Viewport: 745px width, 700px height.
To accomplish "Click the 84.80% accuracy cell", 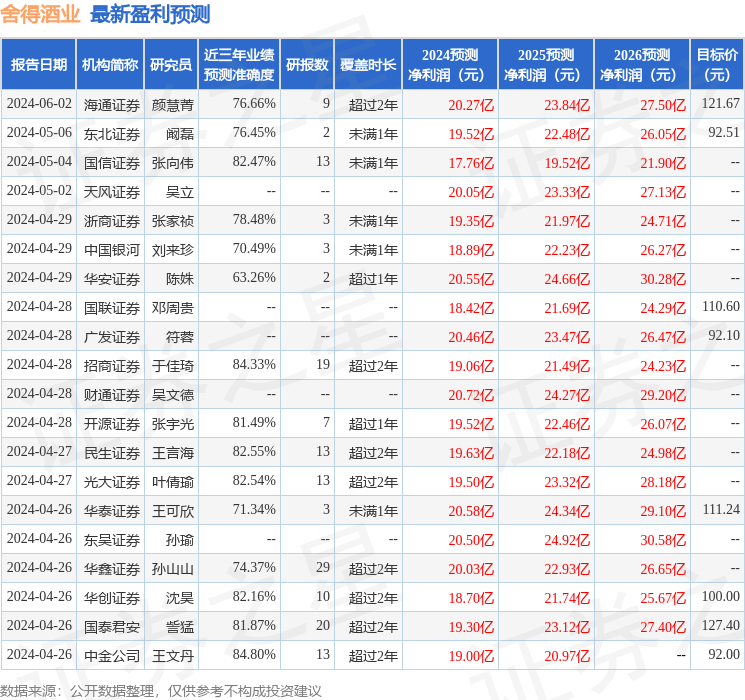I will tap(254, 656).
